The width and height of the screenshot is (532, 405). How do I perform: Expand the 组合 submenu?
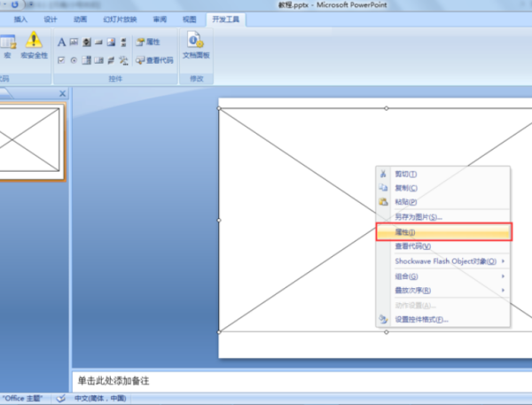coord(443,276)
